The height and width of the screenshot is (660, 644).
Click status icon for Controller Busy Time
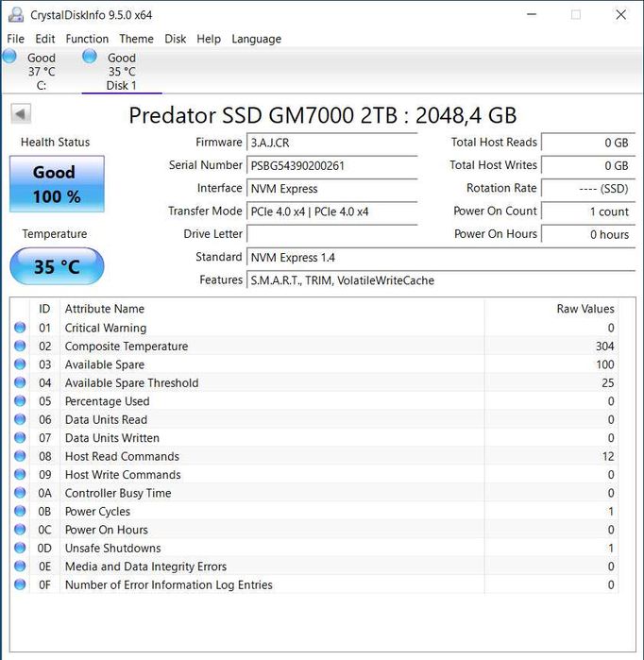point(20,493)
